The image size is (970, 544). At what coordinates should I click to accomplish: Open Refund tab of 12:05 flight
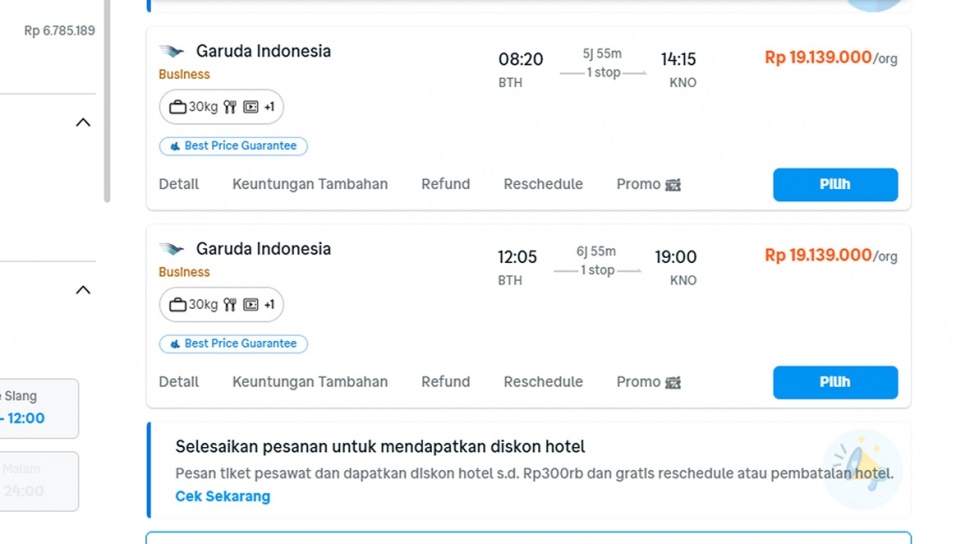point(445,382)
